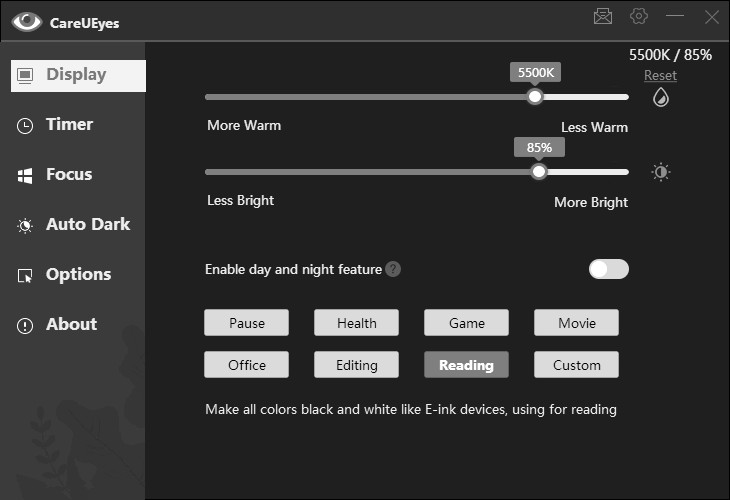Click the Less Warm label

595,127
